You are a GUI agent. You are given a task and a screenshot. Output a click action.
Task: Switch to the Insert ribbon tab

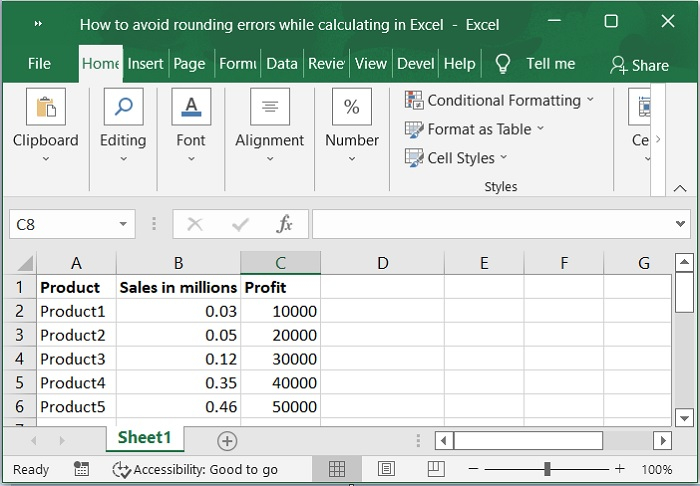[x=145, y=63]
